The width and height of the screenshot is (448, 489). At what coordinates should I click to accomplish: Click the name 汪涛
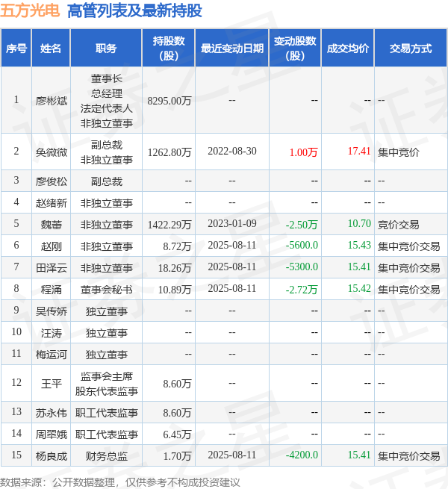[52, 333]
